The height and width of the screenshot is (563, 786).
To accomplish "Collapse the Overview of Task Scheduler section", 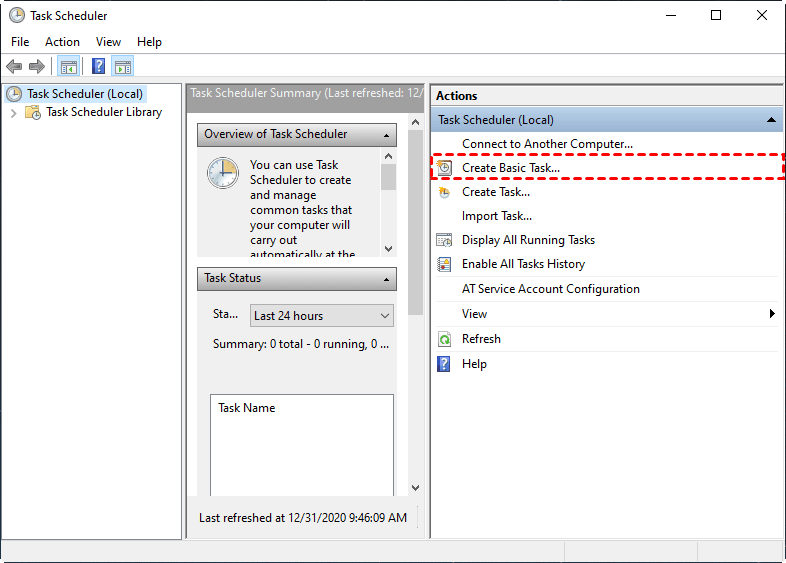I will click(385, 134).
